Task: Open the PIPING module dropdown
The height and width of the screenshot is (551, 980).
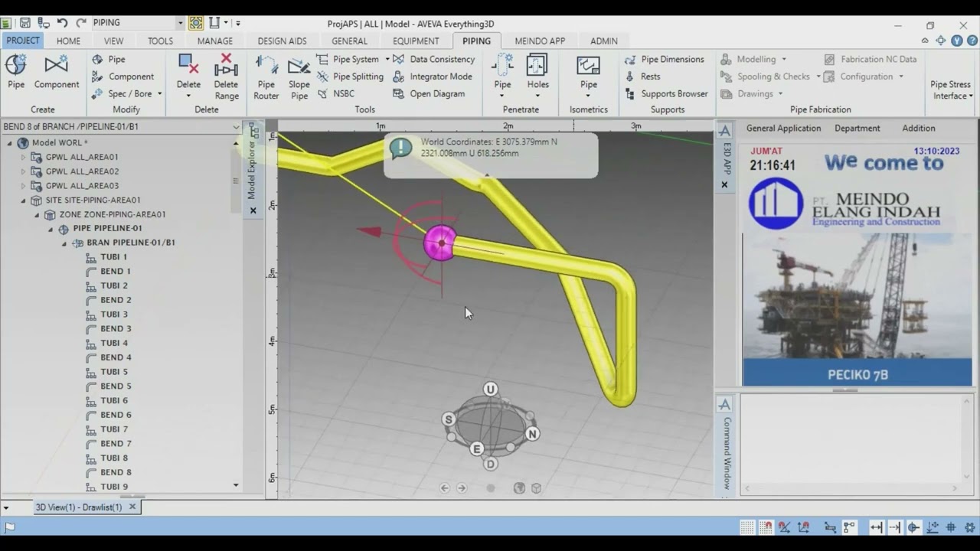Action: coord(181,23)
